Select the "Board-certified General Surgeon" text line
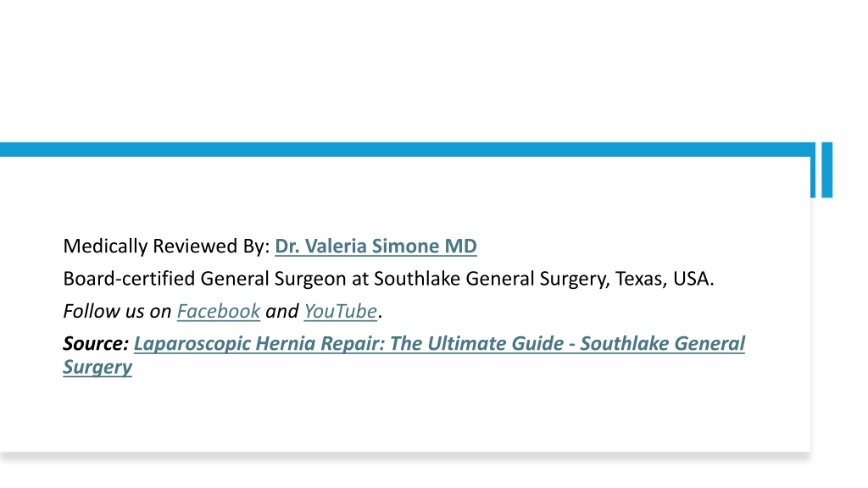This screenshot has height=488, width=868. (388, 279)
